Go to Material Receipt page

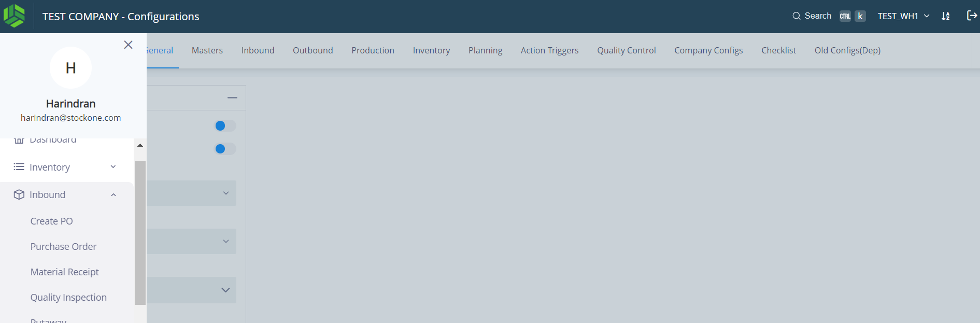click(x=64, y=272)
